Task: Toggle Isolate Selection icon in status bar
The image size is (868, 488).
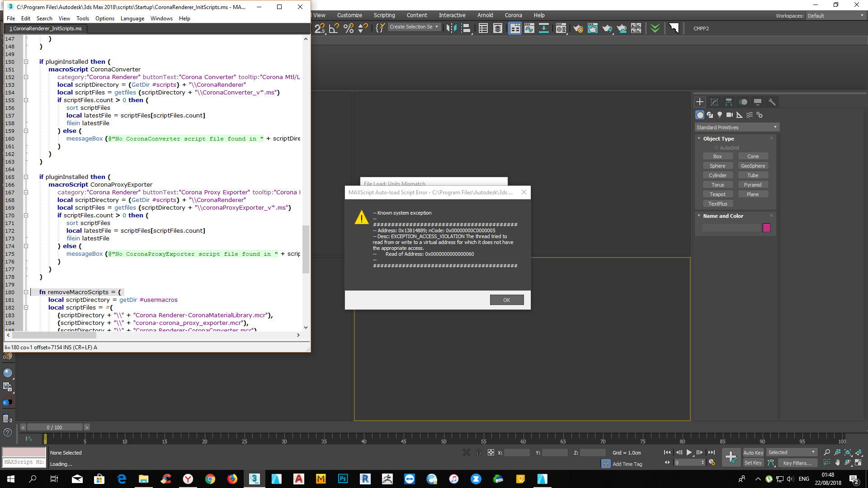Action: 467,452
